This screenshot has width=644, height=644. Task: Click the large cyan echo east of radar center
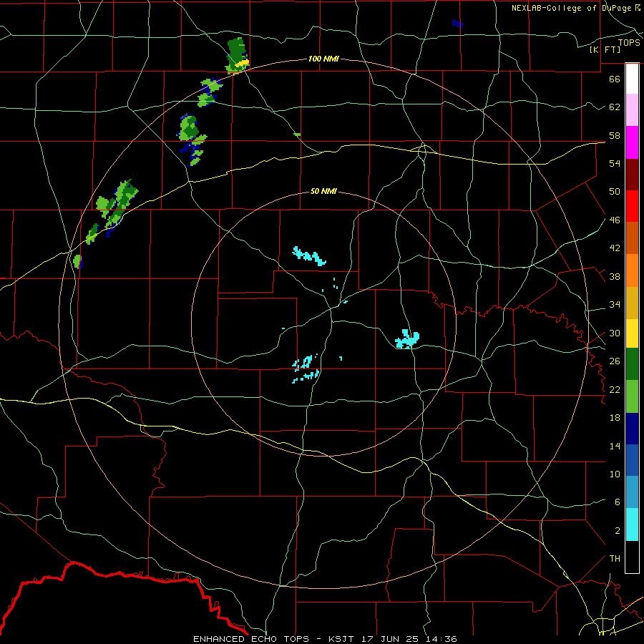coord(407,339)
